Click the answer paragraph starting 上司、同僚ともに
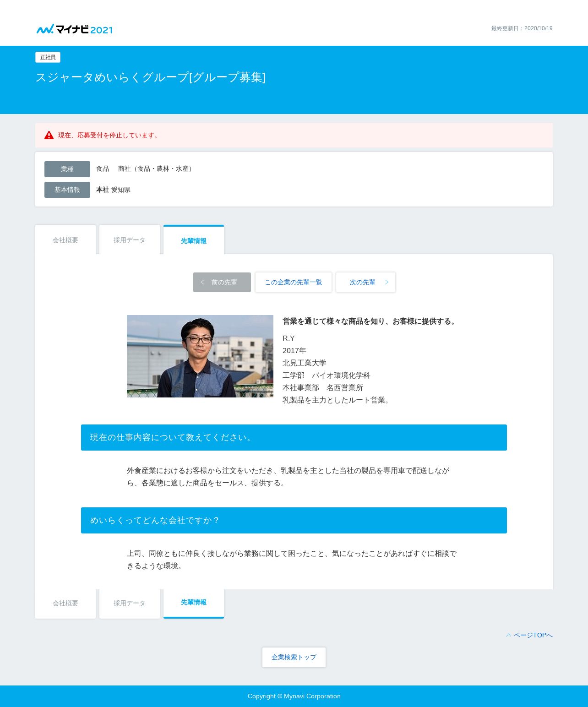The height and width of the screenshot is (707, 588). click(292, 560)
